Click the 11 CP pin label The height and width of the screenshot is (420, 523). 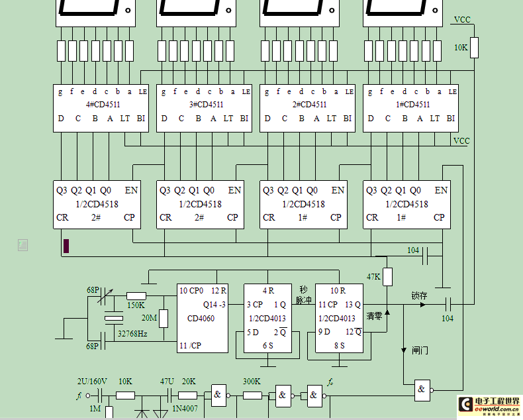328,305
